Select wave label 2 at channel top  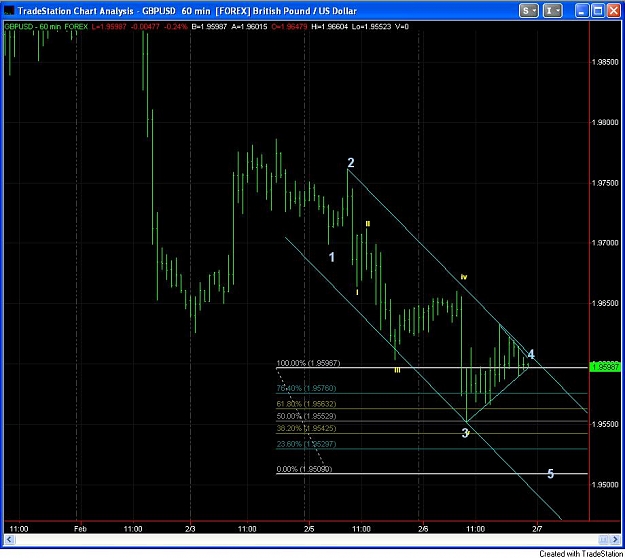[x=351, y=163]
